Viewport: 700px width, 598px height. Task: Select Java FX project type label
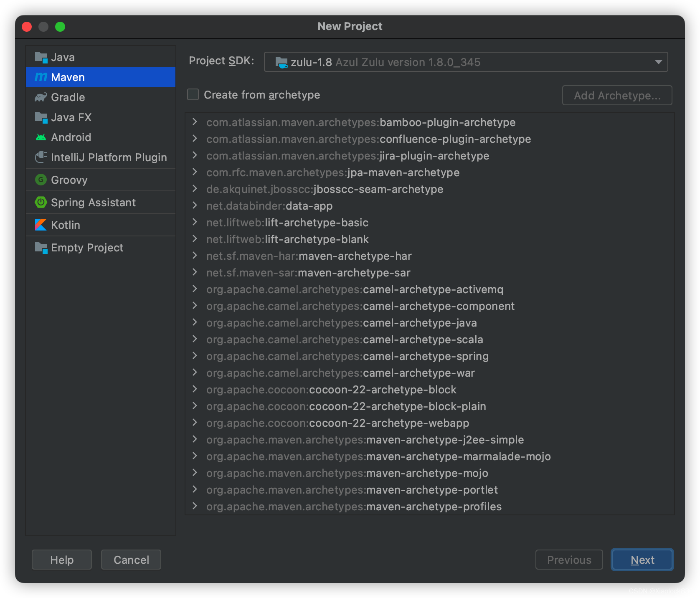pos(71,117)
